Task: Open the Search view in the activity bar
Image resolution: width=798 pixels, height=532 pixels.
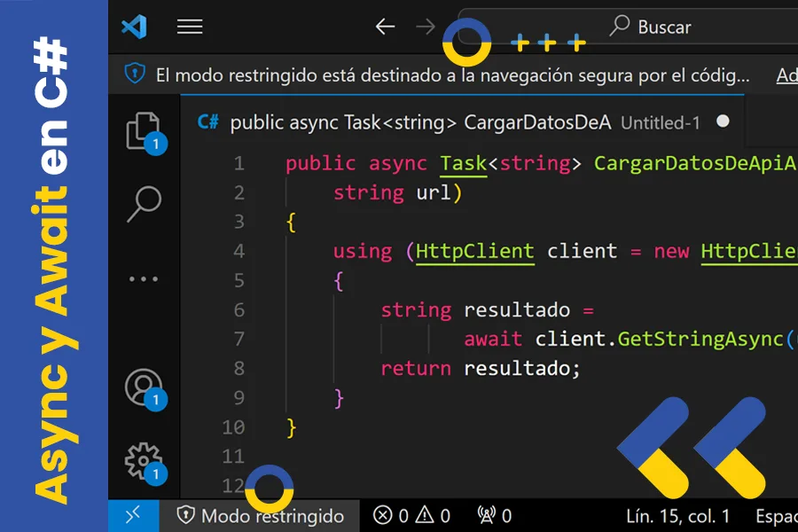Action: [x=144, y=201]
